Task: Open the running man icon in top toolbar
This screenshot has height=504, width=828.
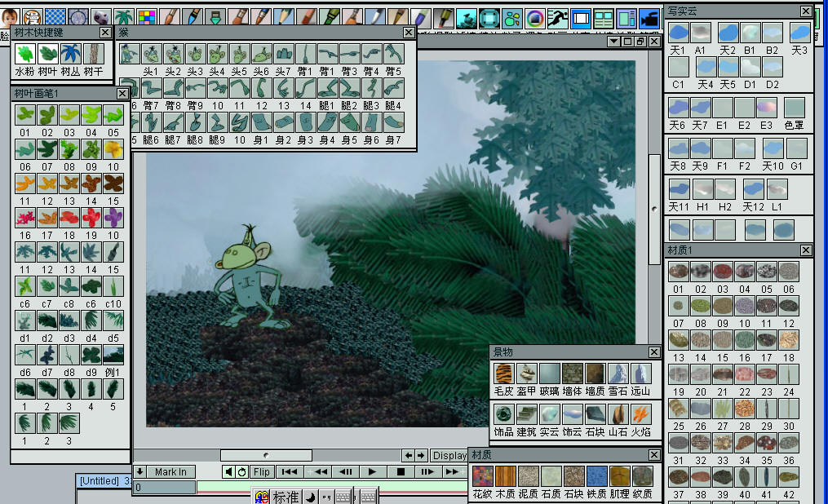Action: (558, 19)
